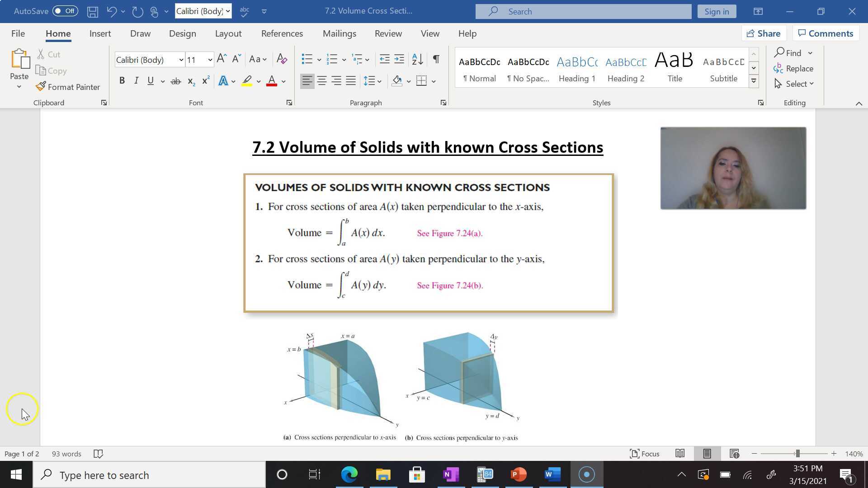Apply superscript formatting

point(206,80)
